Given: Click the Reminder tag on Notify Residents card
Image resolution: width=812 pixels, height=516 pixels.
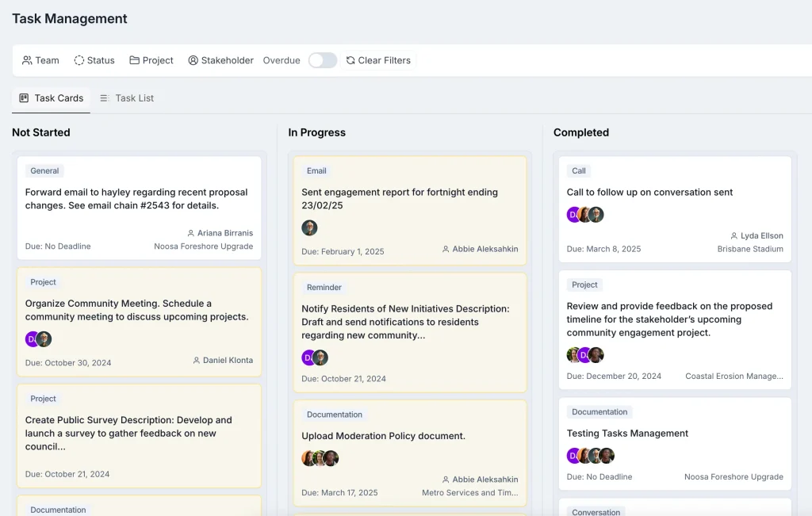Looking at the screenshot, I should [324, 287].
